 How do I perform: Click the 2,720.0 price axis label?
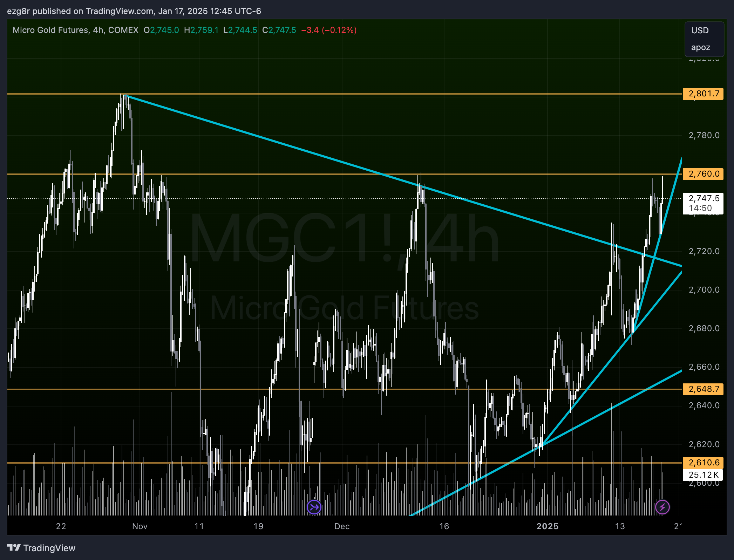point(704,251)
